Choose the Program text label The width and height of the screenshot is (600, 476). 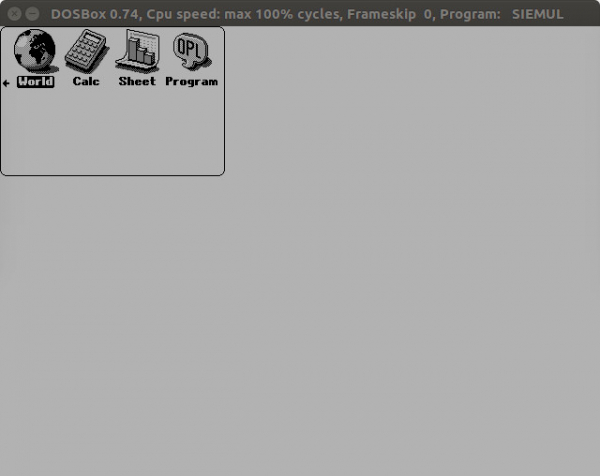coord(191,82)
